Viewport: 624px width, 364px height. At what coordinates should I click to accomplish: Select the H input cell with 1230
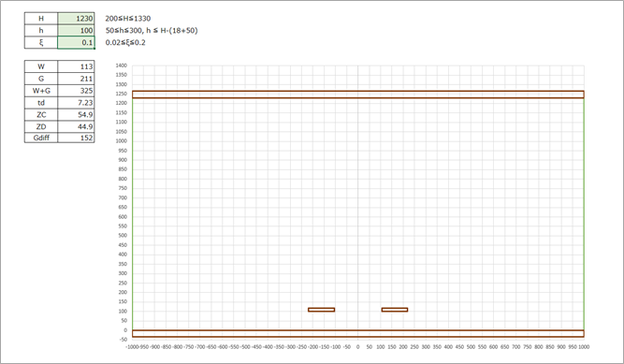point(76,19)
